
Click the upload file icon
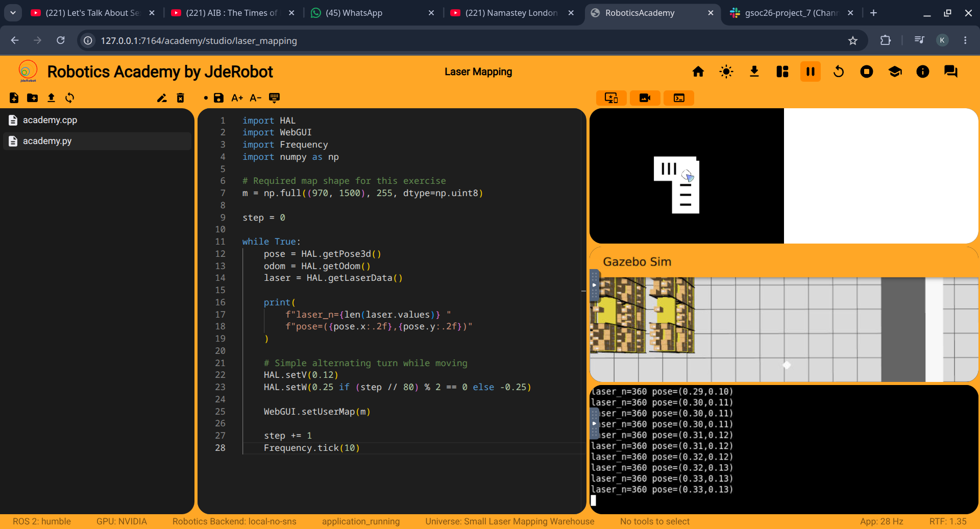coord(51,98)
